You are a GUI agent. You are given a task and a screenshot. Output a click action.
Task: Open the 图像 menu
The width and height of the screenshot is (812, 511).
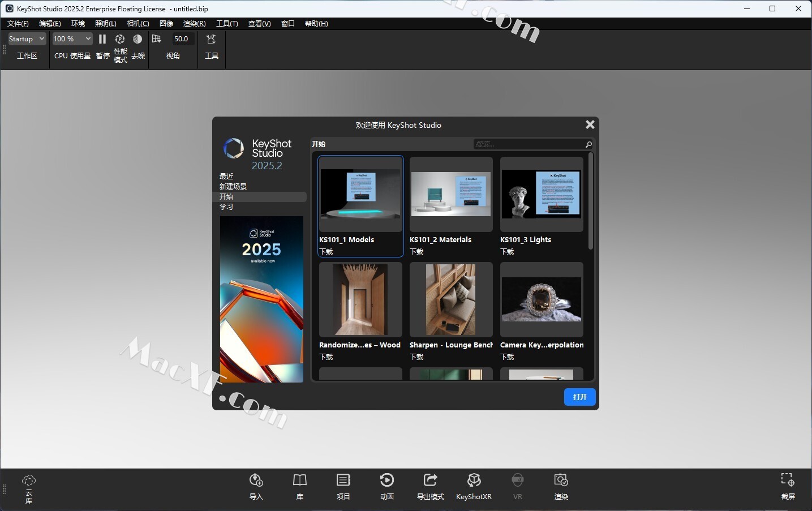tap(166, 23)
